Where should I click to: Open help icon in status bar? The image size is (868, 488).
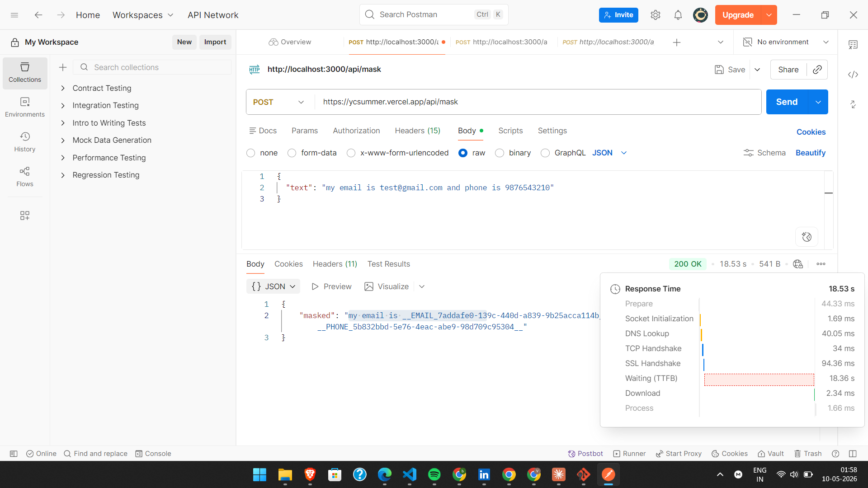click(835, 454)
